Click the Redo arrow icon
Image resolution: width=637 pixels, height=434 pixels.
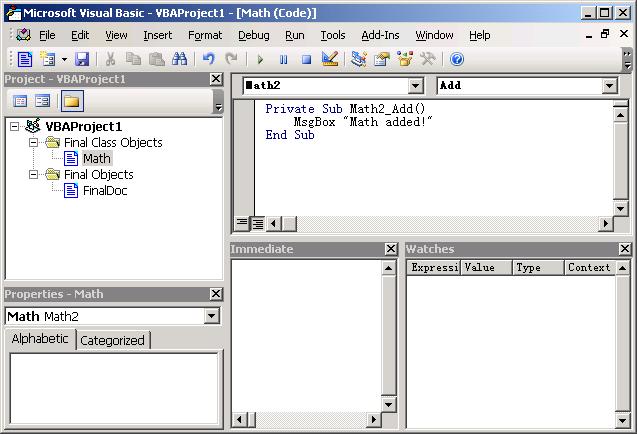[x=232, y=60]
